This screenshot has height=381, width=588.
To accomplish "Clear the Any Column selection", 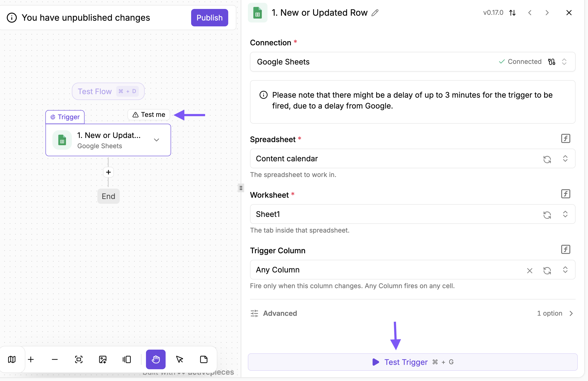I will pyautogui.click(x=530, y=270).
